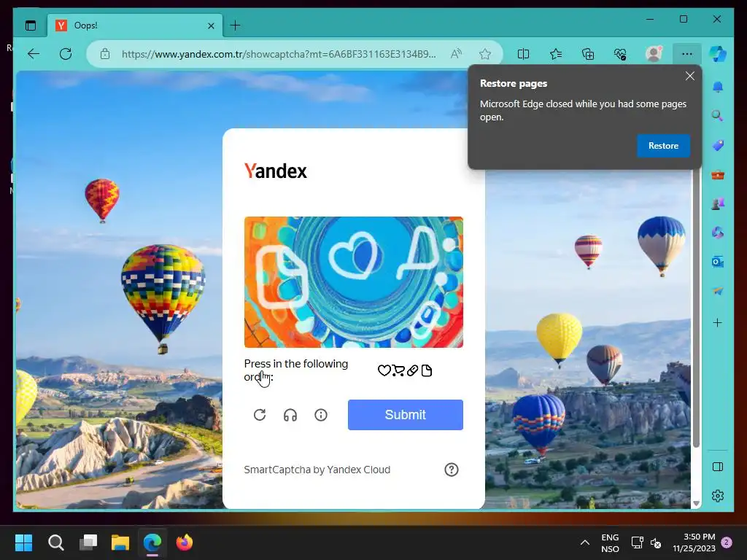Toggle sidebar visibility panel icon
The width and height of the screenshot is (747, 560).
[718, 467]
